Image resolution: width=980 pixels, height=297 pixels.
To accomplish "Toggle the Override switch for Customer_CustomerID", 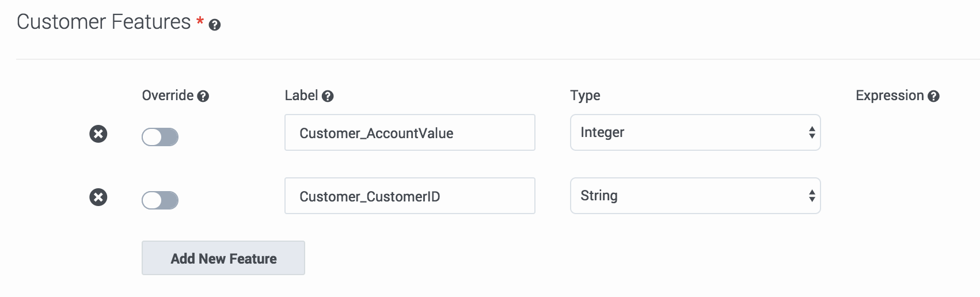I will pos(160,200).
